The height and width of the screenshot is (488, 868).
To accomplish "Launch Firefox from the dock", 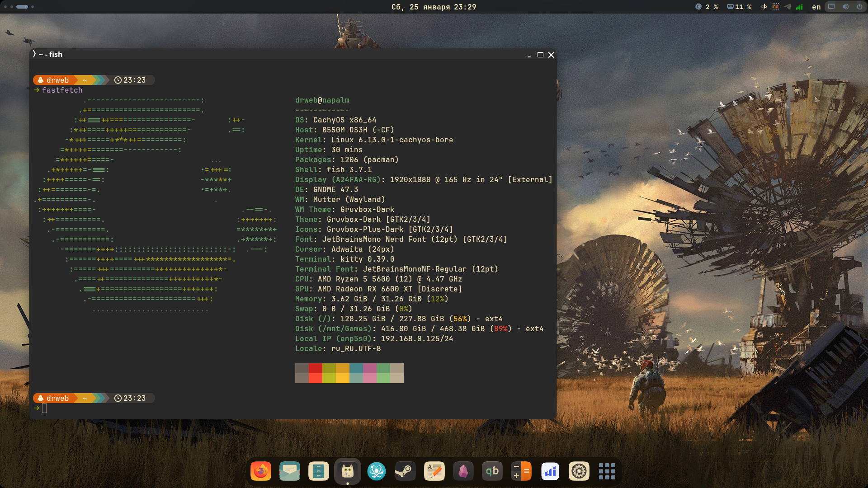I will (x=261, y=471).
